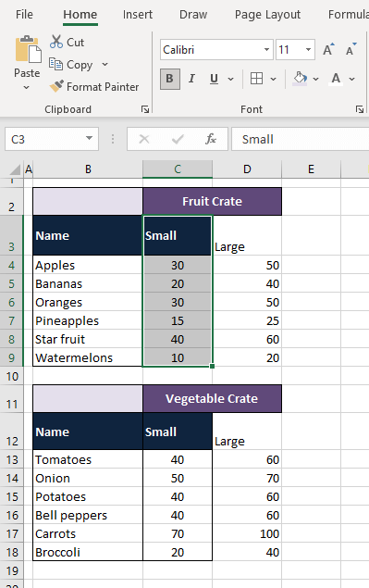Expand the Underline style arrow
This screenshot has height=588, width=369.
pos(231,79)
